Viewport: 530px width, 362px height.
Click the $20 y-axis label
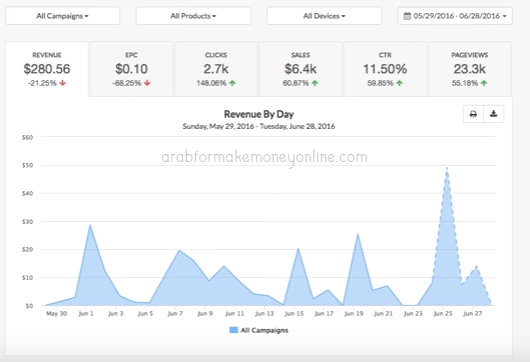point(27,249)
